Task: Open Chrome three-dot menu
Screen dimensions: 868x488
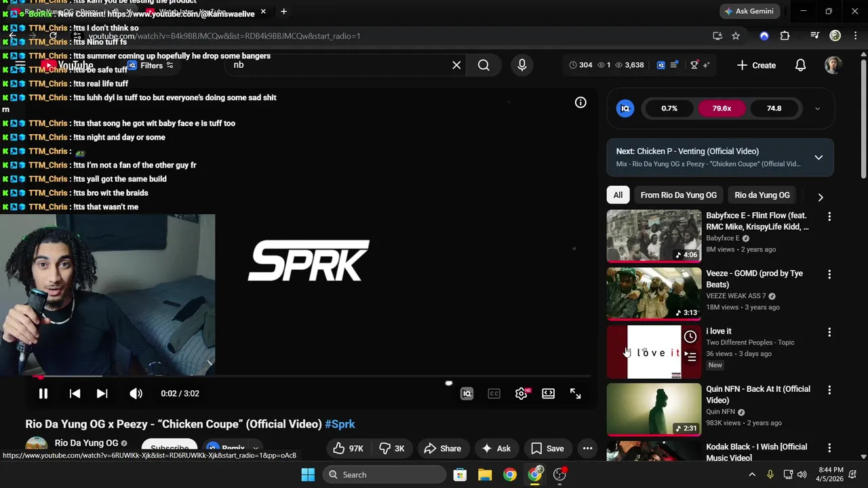Action: pyautogui.click(x=855, y=36)
